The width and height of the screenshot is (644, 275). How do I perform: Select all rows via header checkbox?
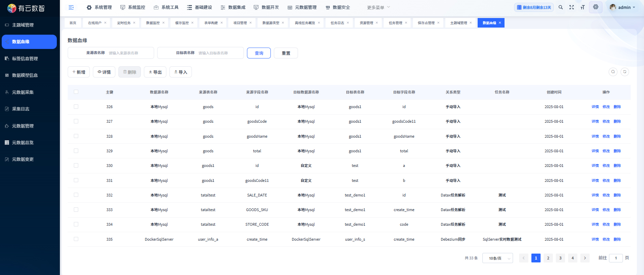[x=76, y=92]
